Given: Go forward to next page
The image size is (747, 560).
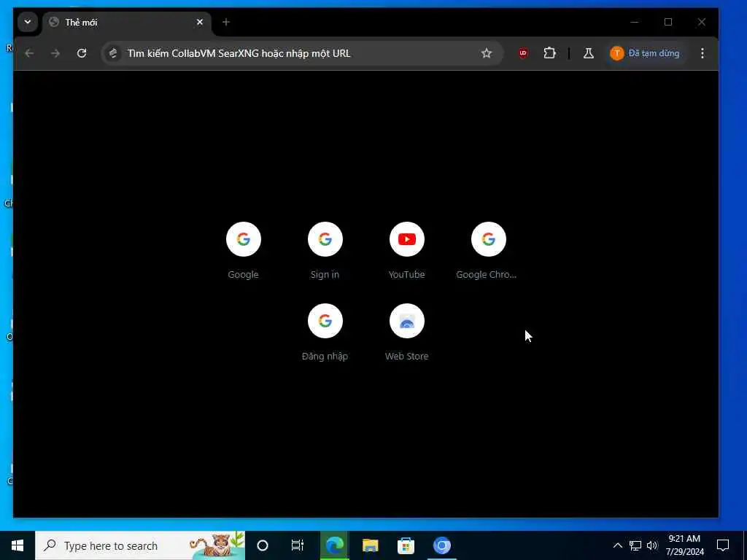Looking at the screenshot, I should pos(55,53).
